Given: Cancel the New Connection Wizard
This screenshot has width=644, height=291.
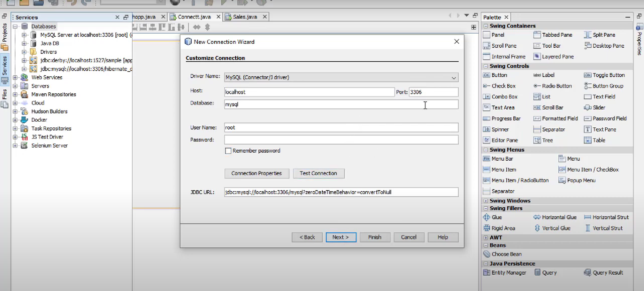Looking at the screenshot, I should click(x=409, y=237).
